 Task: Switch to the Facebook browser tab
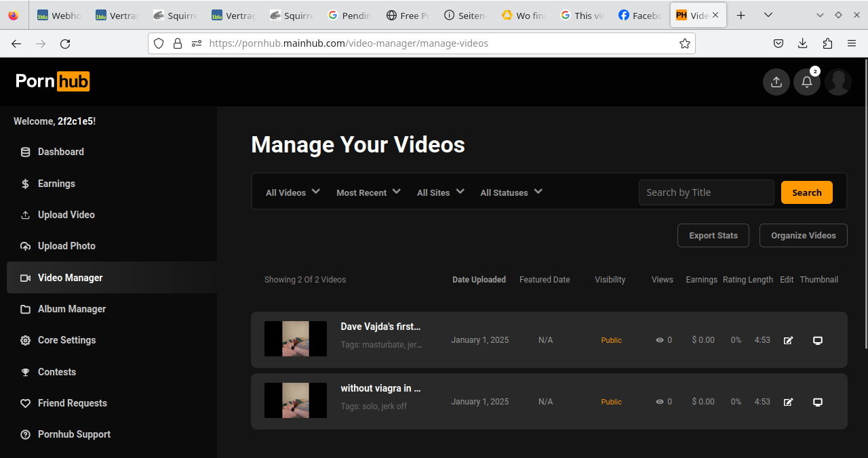coord(640,15)
